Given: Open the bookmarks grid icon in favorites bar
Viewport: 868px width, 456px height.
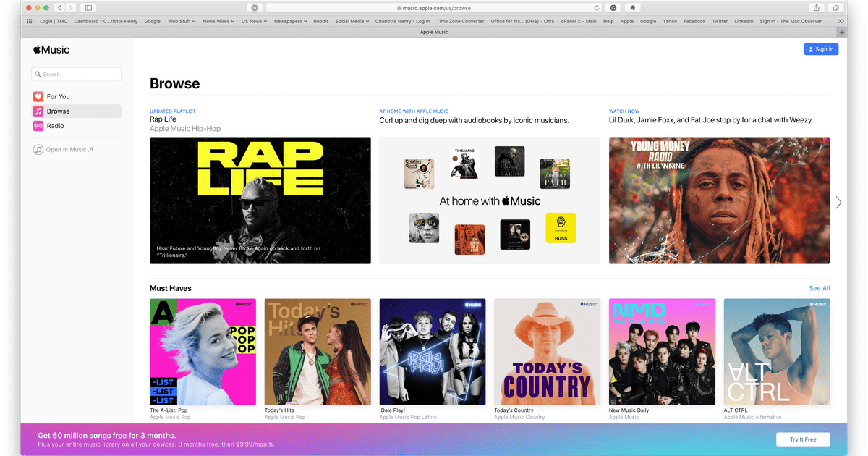Looking at the screenshot, I should pyautogui.click(x=30, y=21).
